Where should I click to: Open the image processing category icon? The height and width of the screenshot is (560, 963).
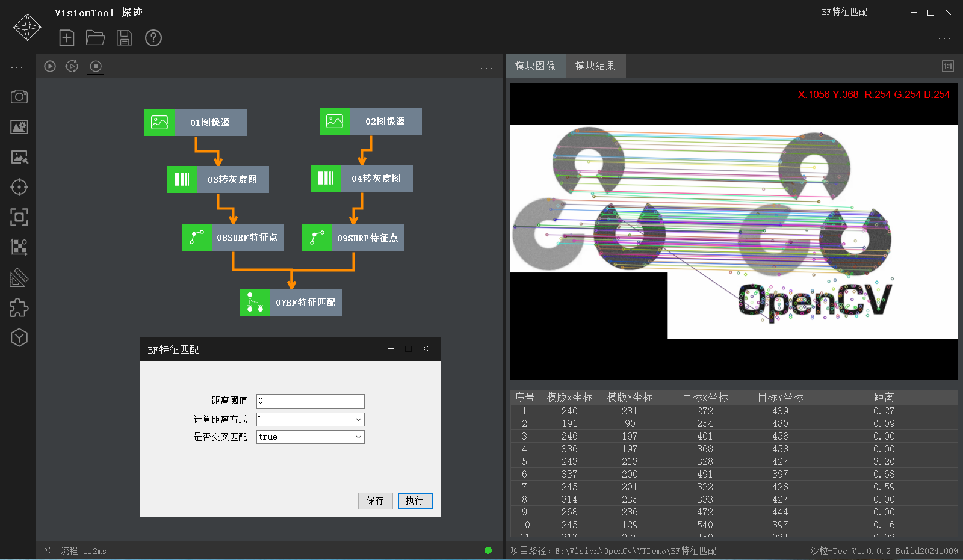(x=19, y=157)
